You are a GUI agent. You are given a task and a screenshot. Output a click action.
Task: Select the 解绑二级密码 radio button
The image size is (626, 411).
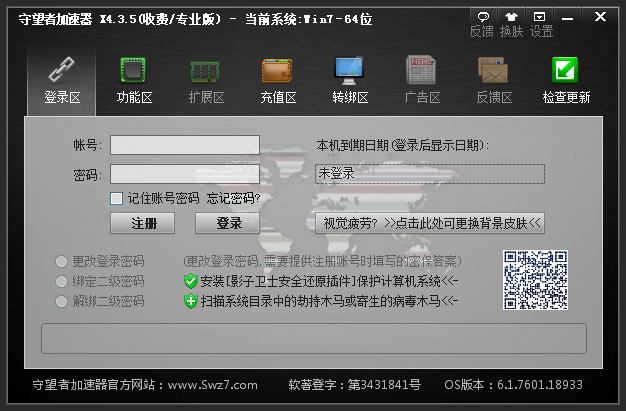61,301
